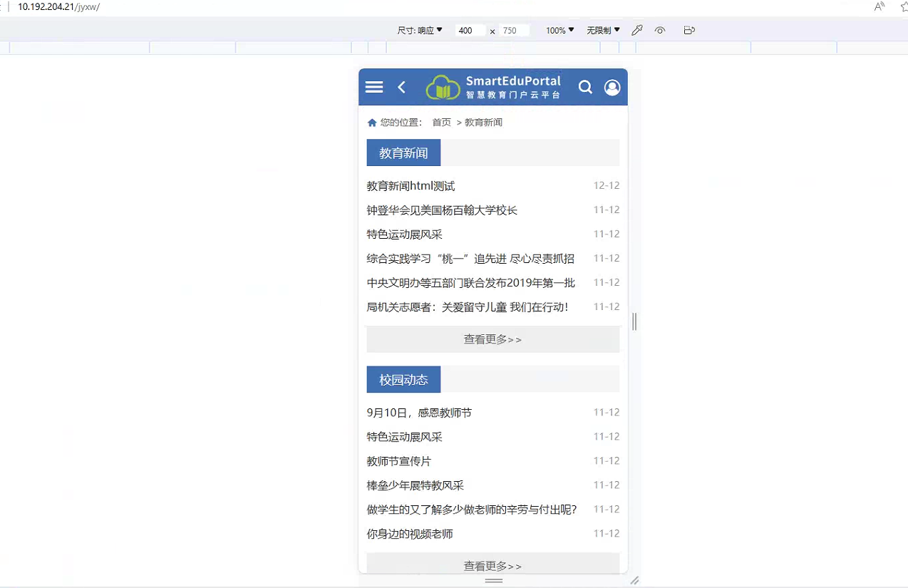
Task: Select the 教育新闻 section tab
Action: [403, 153]
